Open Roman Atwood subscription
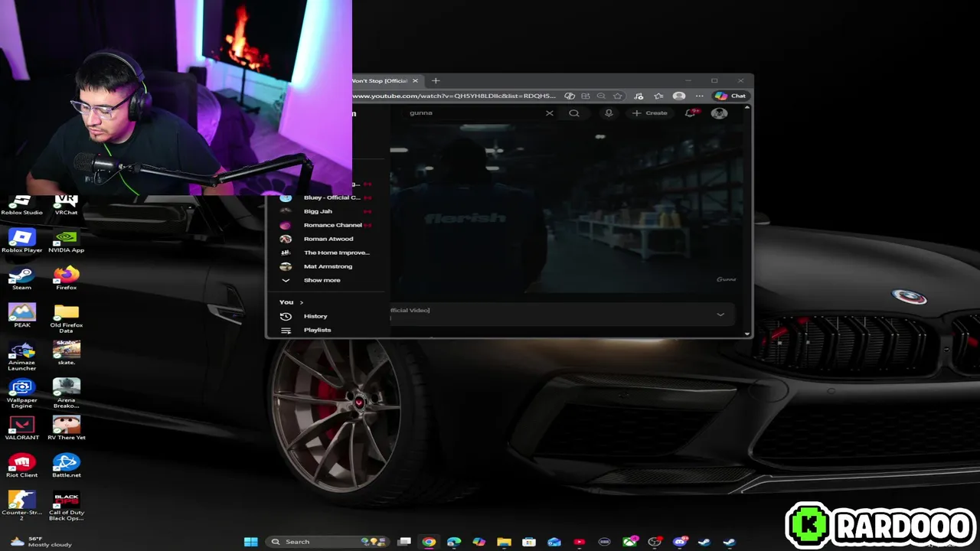This screenshot has width=980, height=551. (325, 239)
